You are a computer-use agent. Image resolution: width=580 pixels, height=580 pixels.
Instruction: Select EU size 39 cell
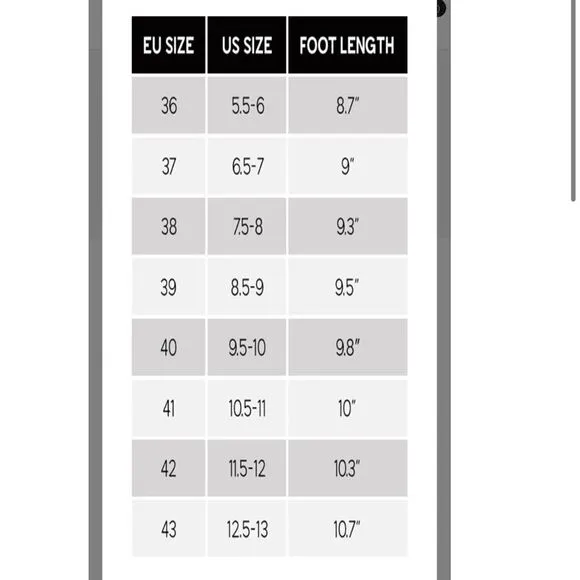click(168, 287)
